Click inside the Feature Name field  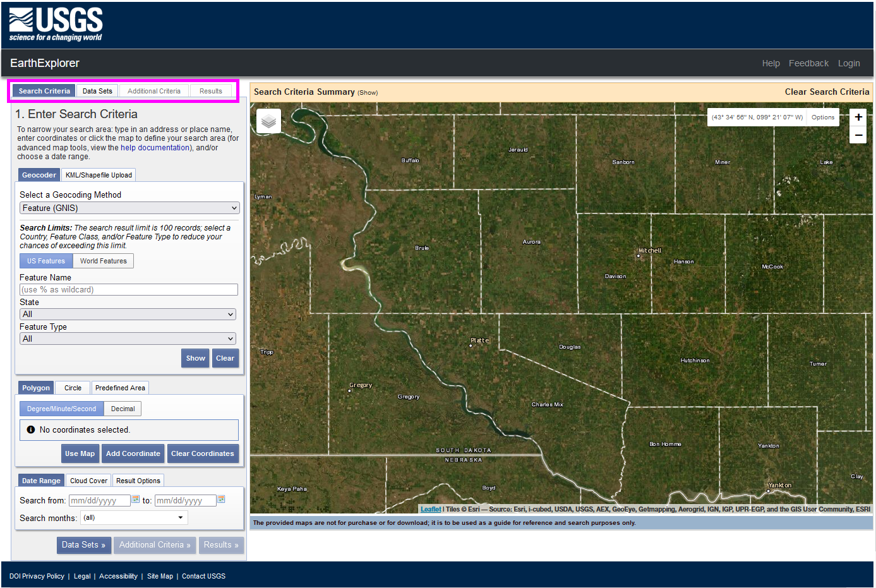click(x=128, y=289)
